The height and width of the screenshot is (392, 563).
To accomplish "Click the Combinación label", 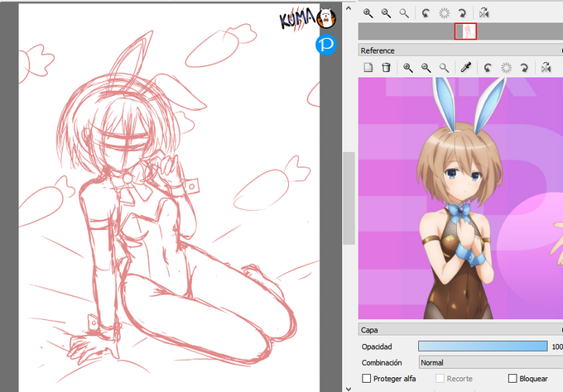I will coord(382,362).
